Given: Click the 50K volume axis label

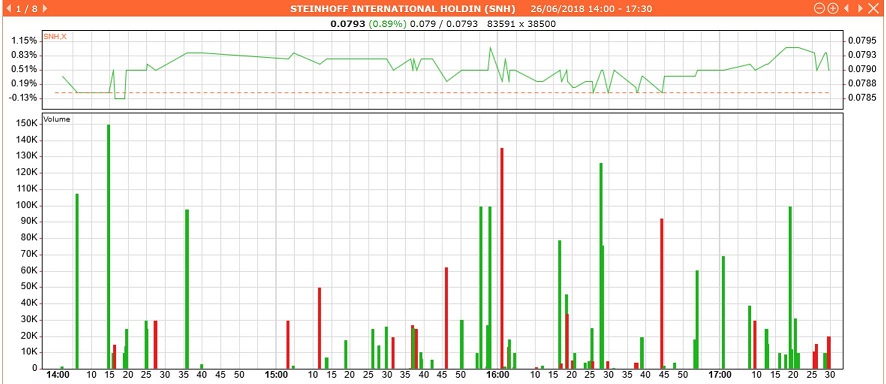Looking at the screenshot, I should (x=28, y=287).
